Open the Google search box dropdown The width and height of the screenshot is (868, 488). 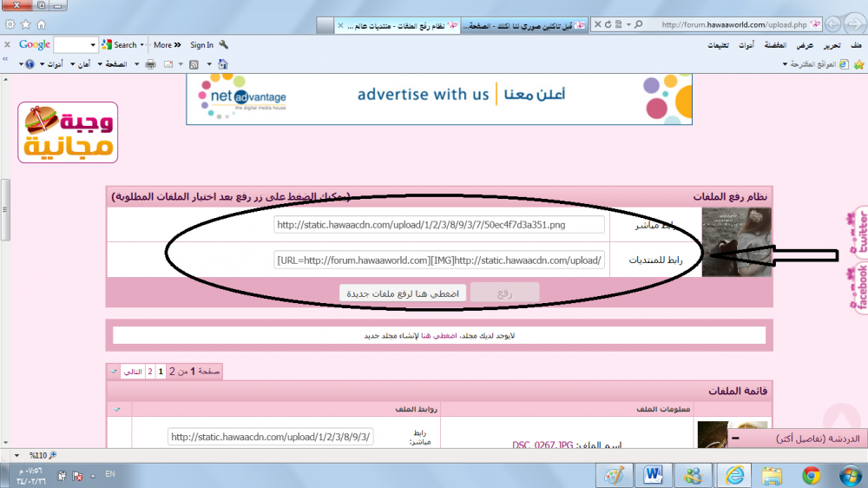tap(93, 45)
